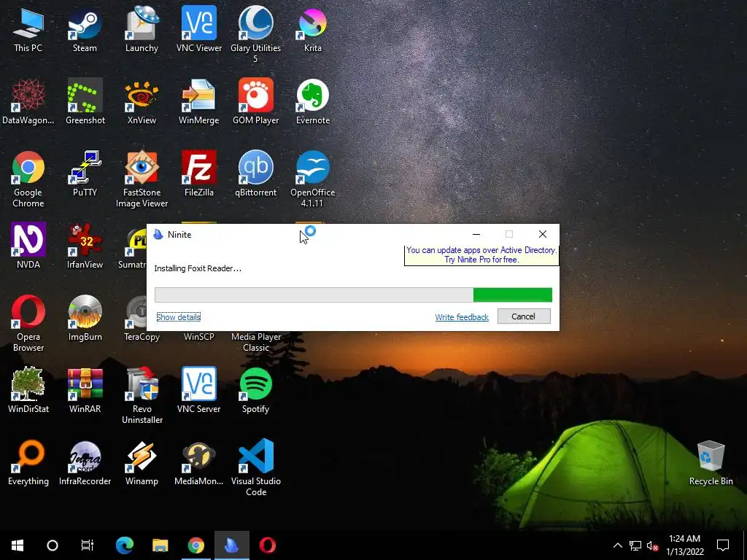Select Glary Utilities 5 icon
The width and height of the screenshot is (747, 560).
point(256,34)
